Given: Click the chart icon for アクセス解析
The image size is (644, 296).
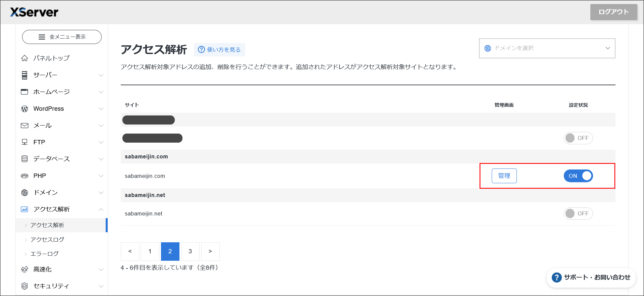Looking at the screenshot, I should [x=24, y=209].
